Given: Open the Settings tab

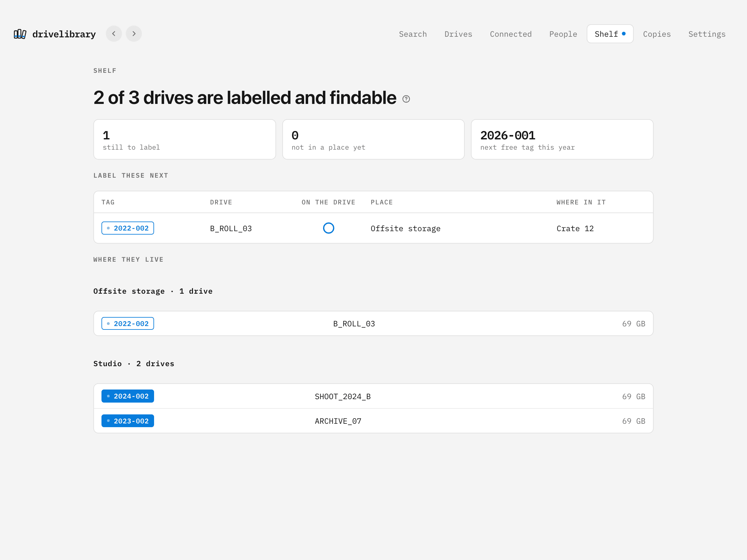Looking at the screenshot, I should click(707, 34).
